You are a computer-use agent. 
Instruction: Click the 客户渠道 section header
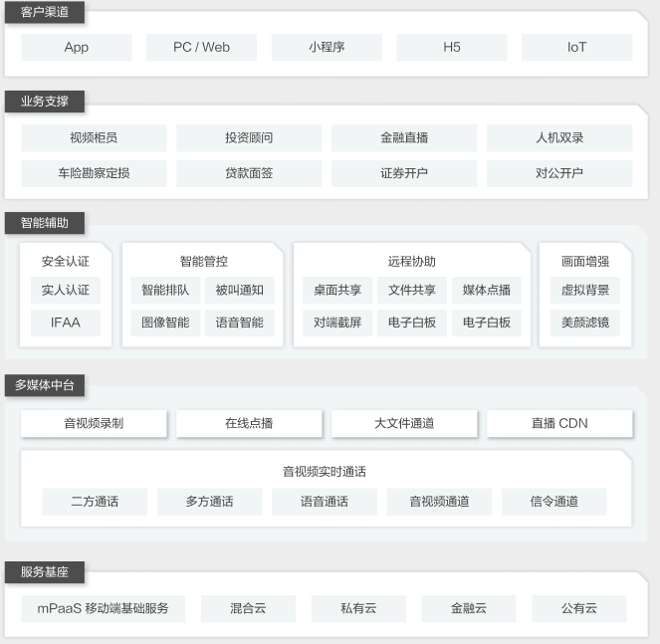(x=45, y=12)
